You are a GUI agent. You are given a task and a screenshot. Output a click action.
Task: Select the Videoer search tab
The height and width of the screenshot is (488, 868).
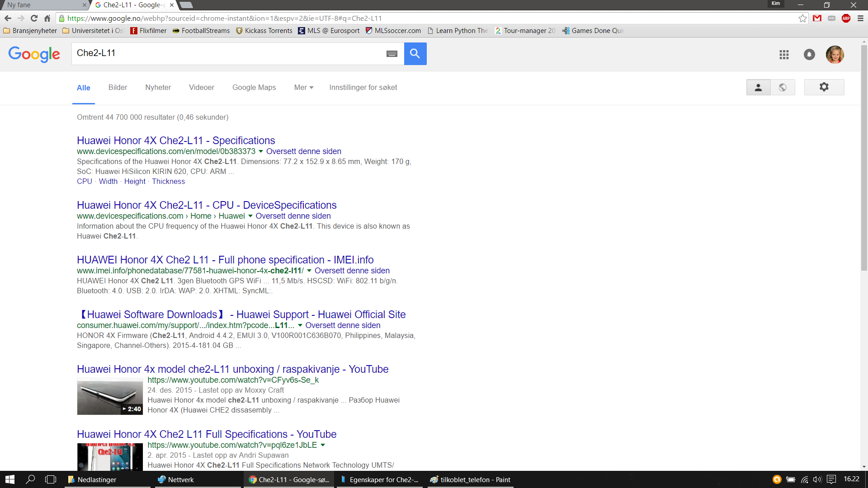tap(202, 88)
